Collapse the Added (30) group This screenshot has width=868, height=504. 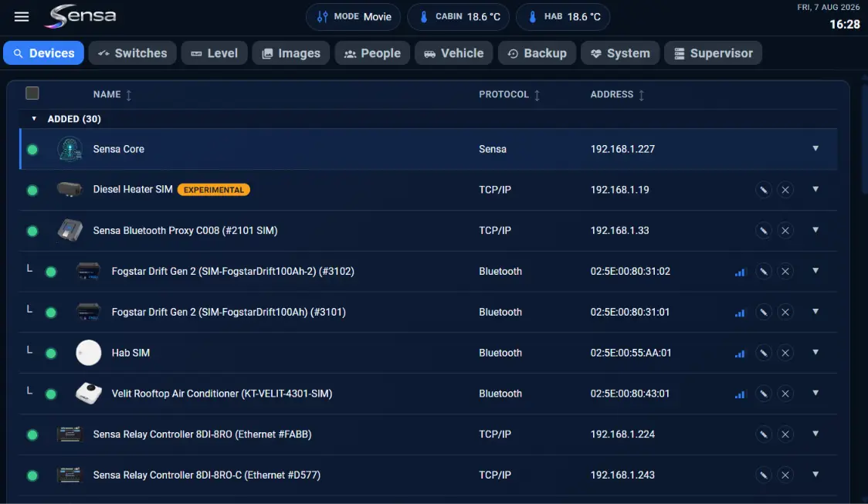point(34,118)
